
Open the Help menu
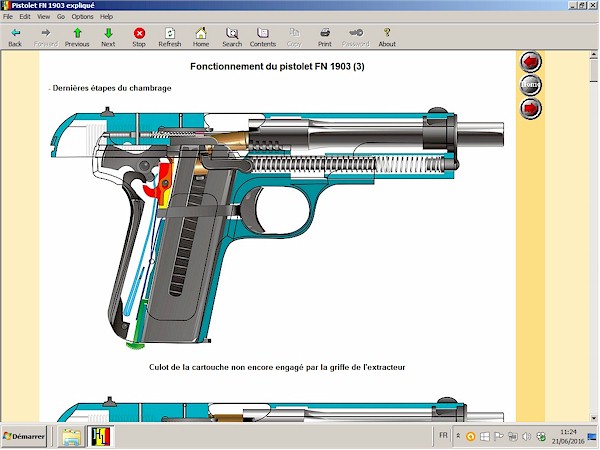(106, 16)
